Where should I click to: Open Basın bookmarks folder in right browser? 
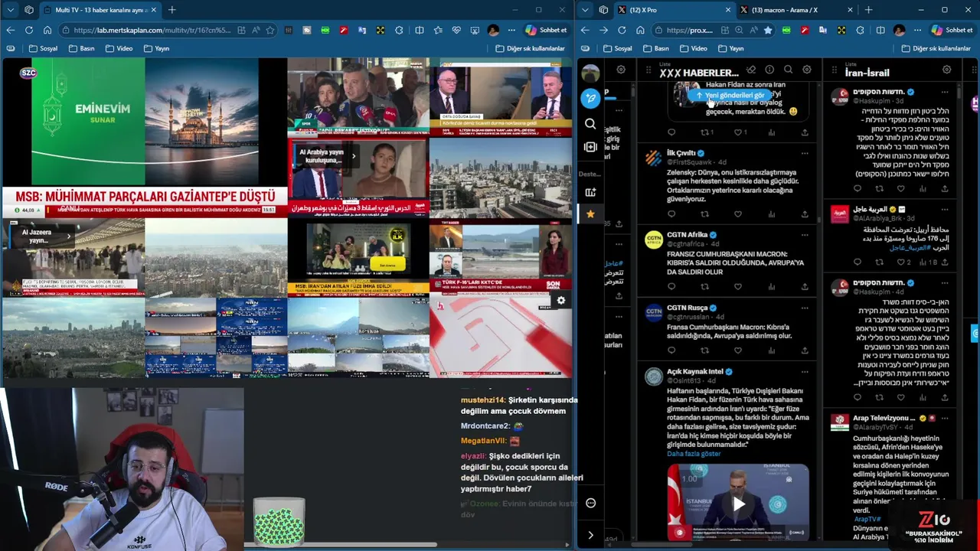coord(655,48)
